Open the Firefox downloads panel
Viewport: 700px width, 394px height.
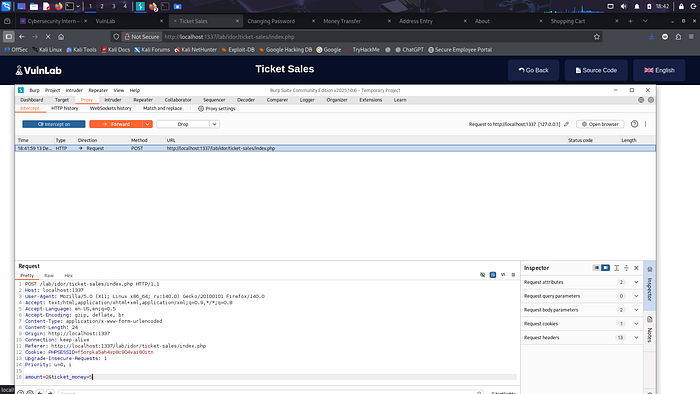pyautogui.click(x=651, y=37)
